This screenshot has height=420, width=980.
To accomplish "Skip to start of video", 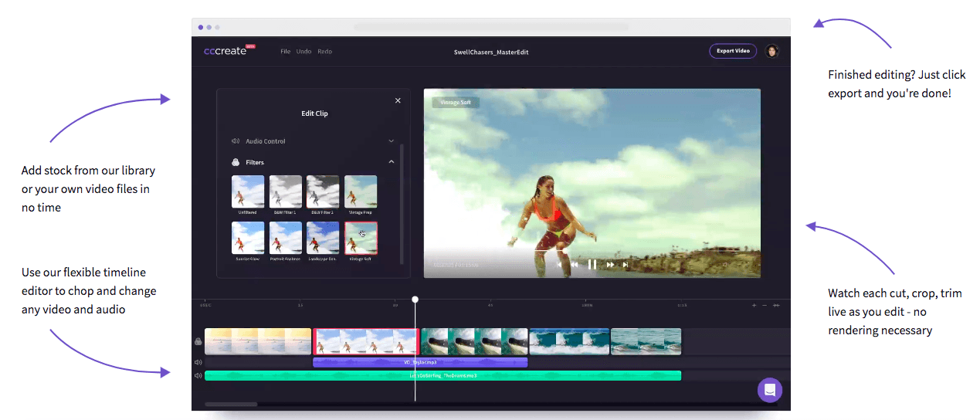I will coord(559,265).
